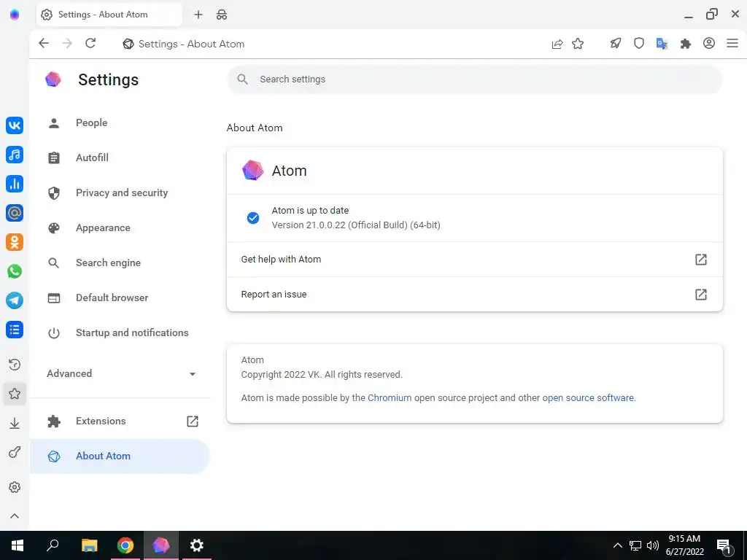Viewport: 747px width, 560px height.
Task: Show hidden system tray icons
Action: coord(617,545)
